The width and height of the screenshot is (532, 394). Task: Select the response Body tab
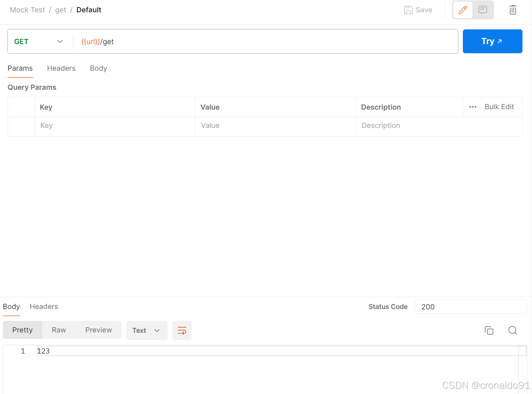[12, 307]
